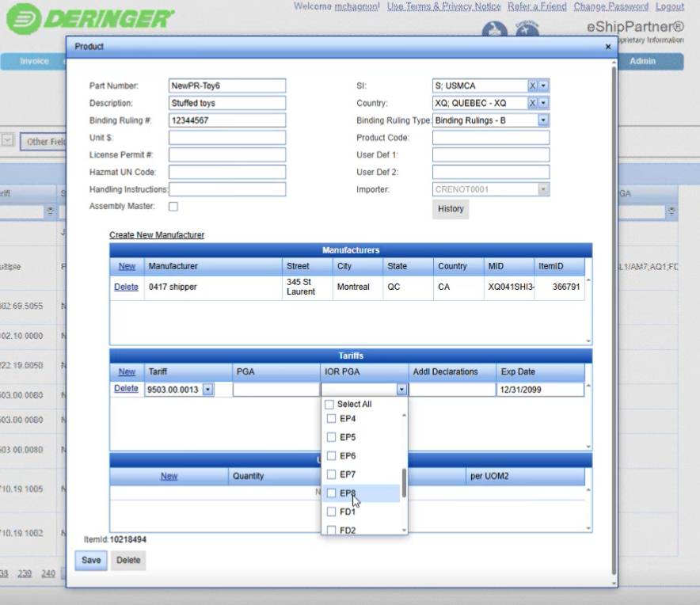
Task: Open the Admin tab
Action: pos(642,62)
